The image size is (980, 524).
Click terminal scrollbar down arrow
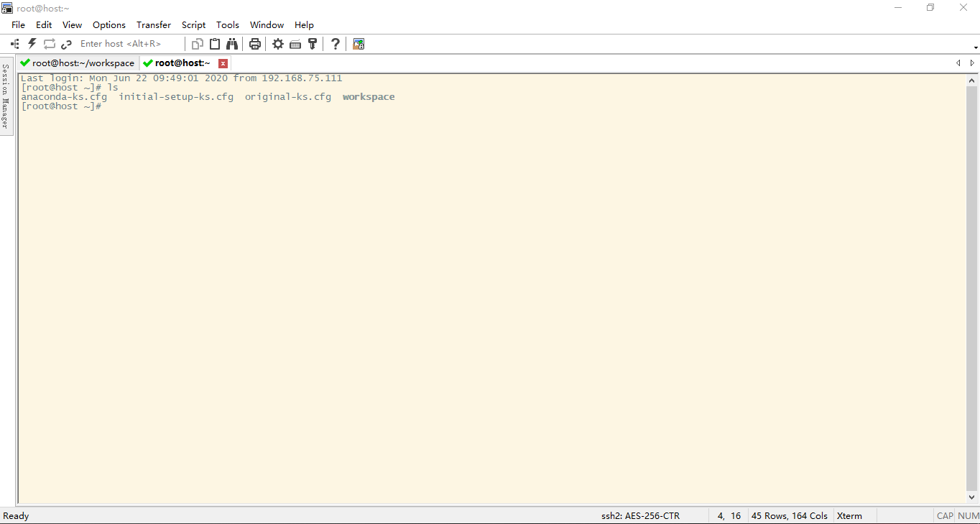click(972, 497)
